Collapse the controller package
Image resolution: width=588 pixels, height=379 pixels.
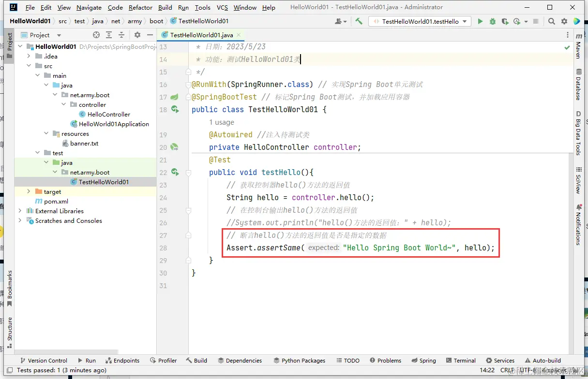click(64, 104)
